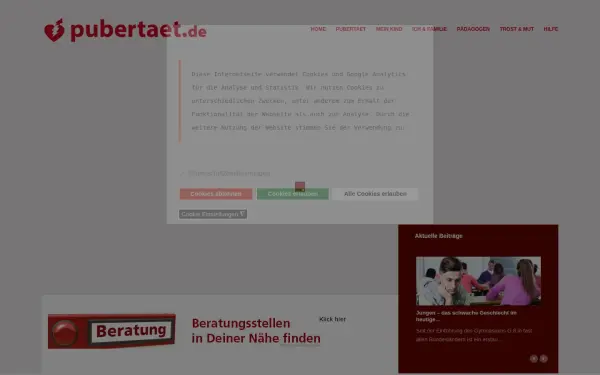Screen dimensions: 600x375
Task: Click the green Cookies erlauben button
Action: coord(293,194)
